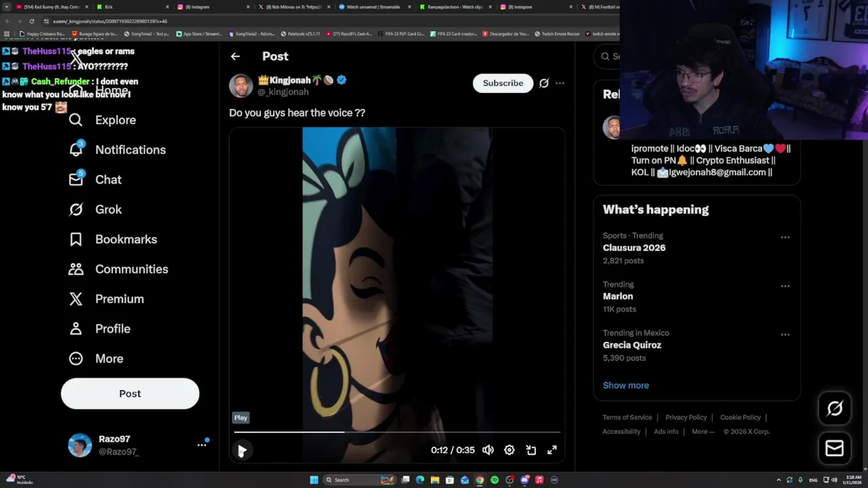This screenshot has height=488, width=868.
Task: Open Google Chrome taskbar icon
Action: (479, 480)
